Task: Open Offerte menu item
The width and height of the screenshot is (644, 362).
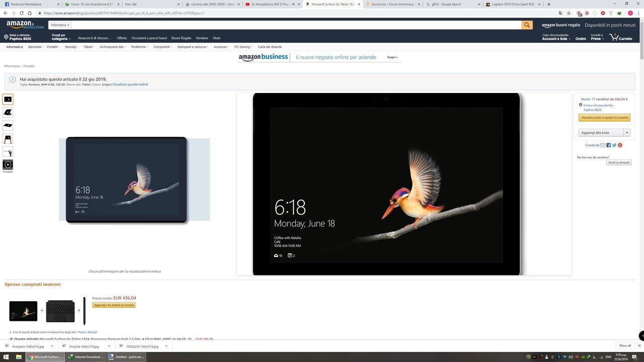Action: pyautogui.click(x=122, y=38)
